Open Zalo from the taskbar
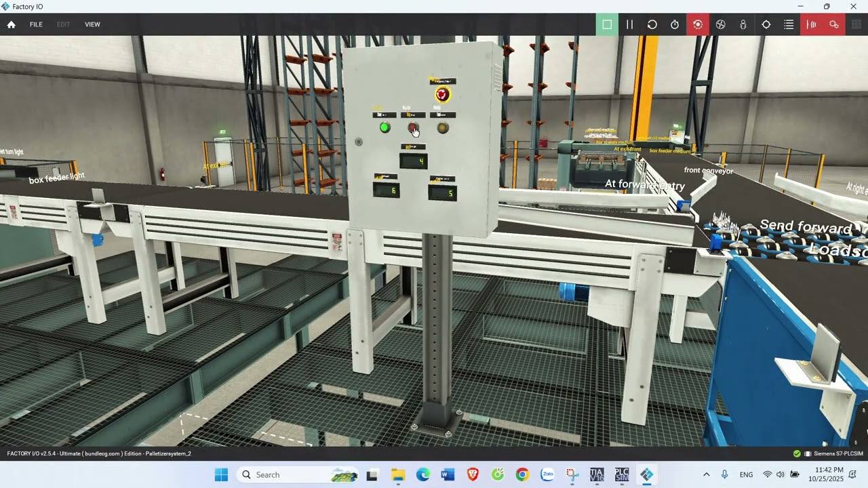The width and height of the screenshot is (868, 488). 547,475
